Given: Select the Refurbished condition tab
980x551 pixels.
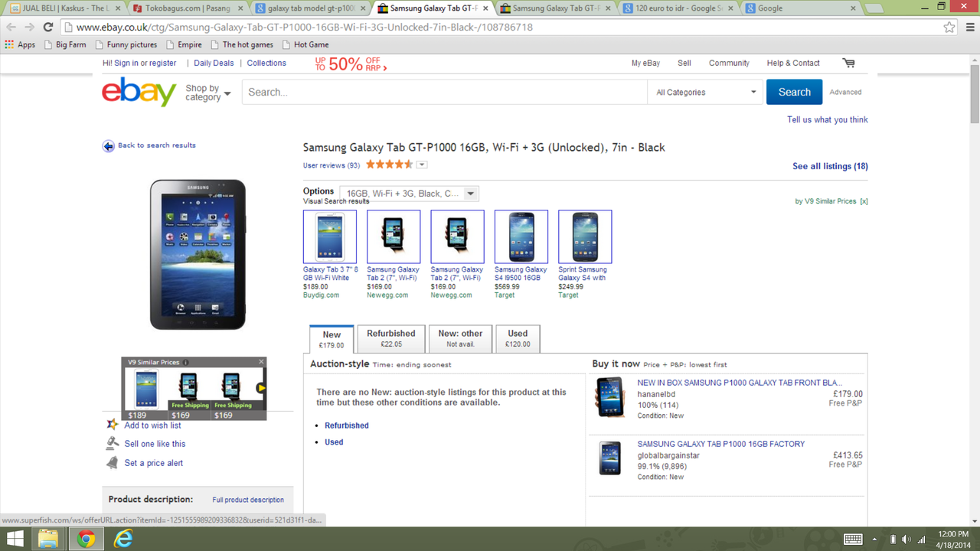Looking at the screenshot, I should click(x=390, y=338).
